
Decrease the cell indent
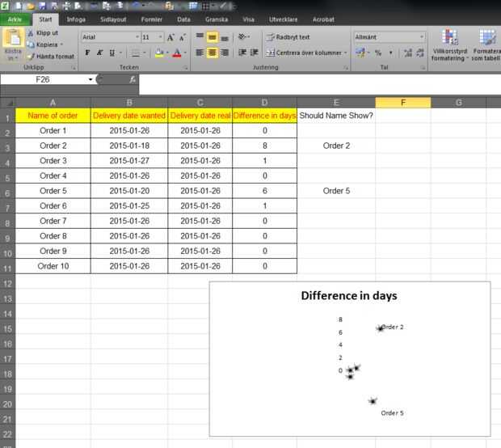[242, 53]
